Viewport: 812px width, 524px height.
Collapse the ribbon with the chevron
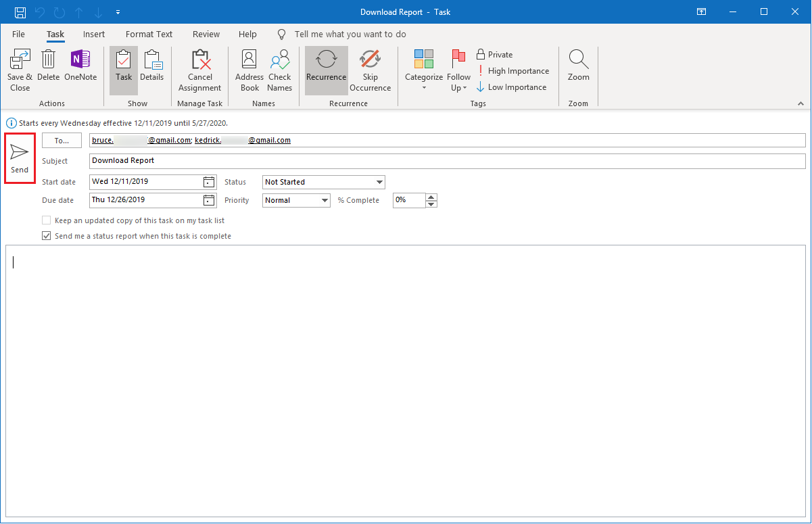point(801,103)
